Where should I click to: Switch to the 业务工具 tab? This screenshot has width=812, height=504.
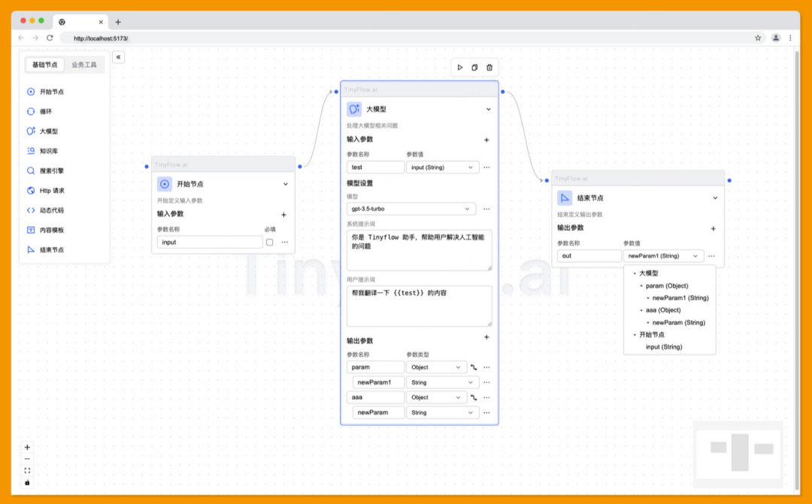click(x=84, y=65)
